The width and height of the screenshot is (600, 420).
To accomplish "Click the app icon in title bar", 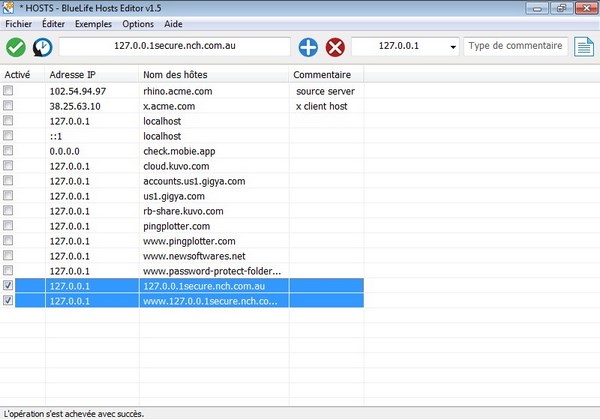I will 8,8.
